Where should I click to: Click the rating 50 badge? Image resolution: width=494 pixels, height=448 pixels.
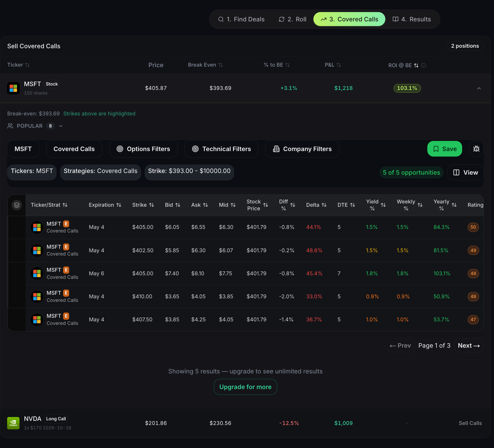click(x=473, y=227)
